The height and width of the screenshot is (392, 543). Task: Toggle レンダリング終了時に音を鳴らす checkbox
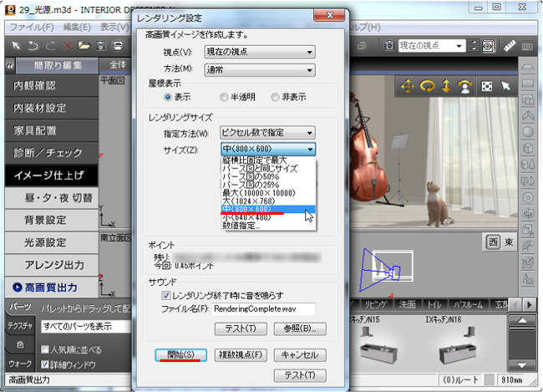tap(166, 295)
